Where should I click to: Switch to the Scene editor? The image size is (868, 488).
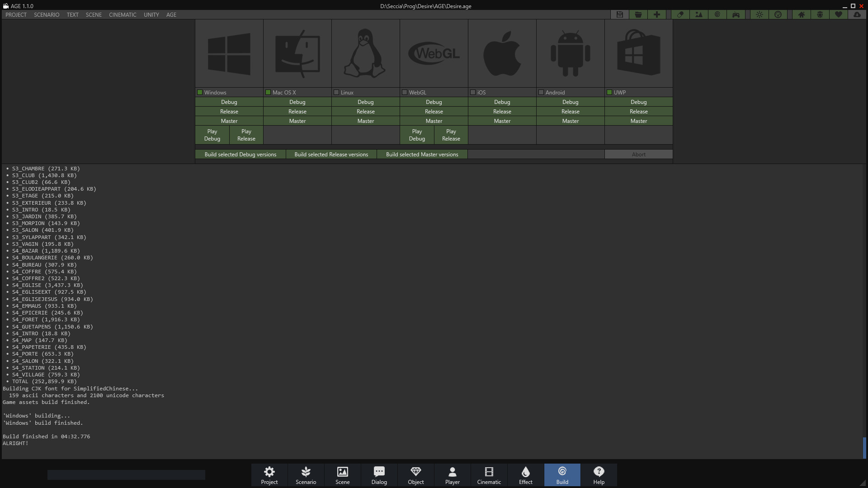342,475
